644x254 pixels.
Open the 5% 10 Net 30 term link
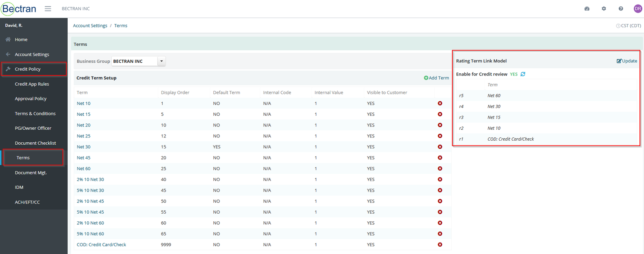tap(90, 190)
